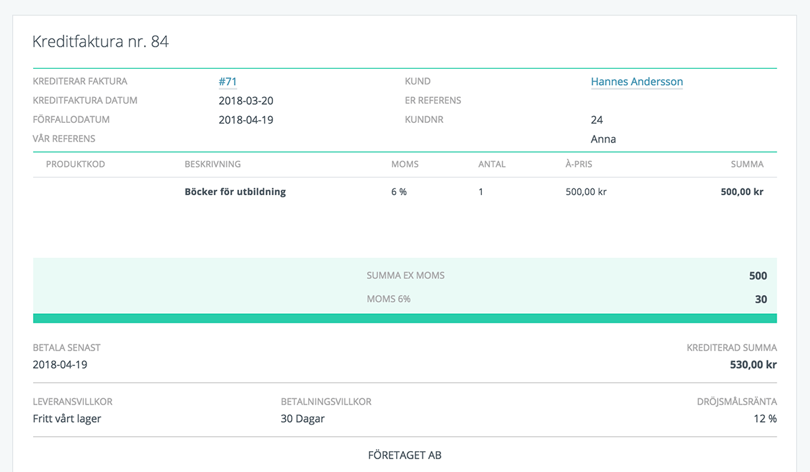
Task: Click the Kreditfaktura nr. 84 heading
Action: (100, 42)
